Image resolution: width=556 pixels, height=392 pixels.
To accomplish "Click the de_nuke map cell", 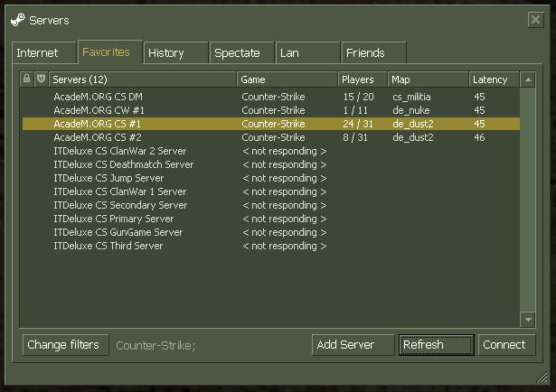I will [411, 110].
